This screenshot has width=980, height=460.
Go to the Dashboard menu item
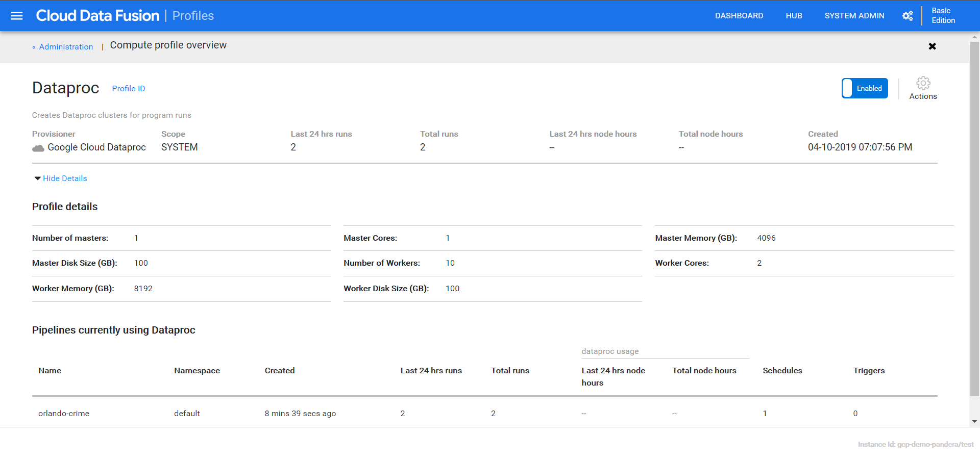(x=739, y=16)
